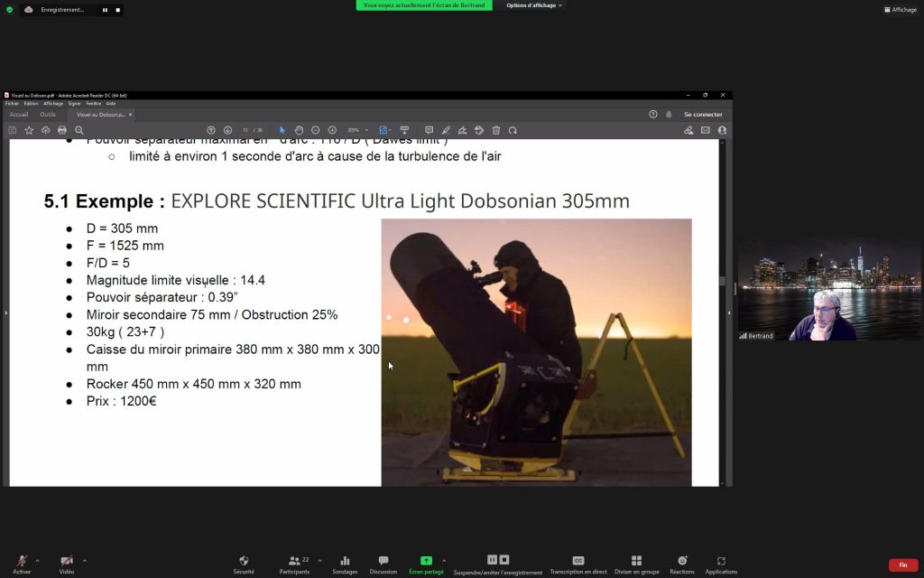924x578 pixels.
Task: Click the Acrobat vertical scrollbar thumb
Action: click(x=723, y=282)
